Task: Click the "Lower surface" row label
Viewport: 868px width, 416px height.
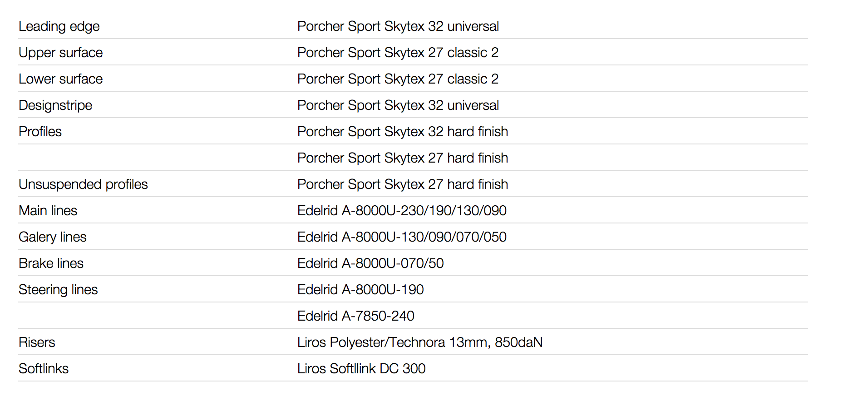Action: click(61, 79)
